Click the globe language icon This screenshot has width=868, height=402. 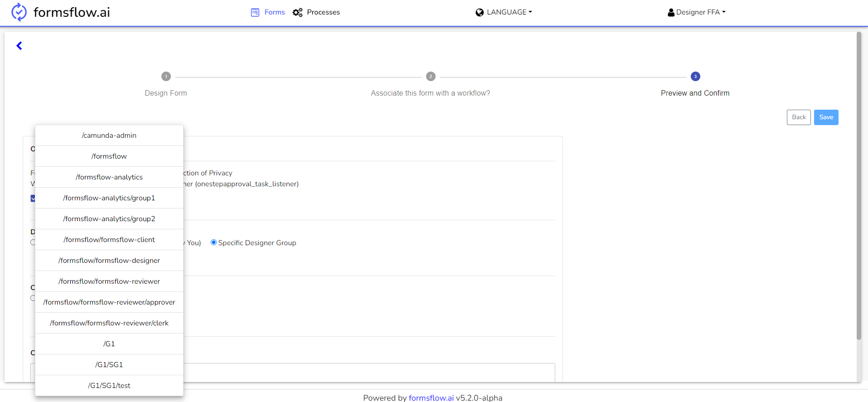(480, 12)
